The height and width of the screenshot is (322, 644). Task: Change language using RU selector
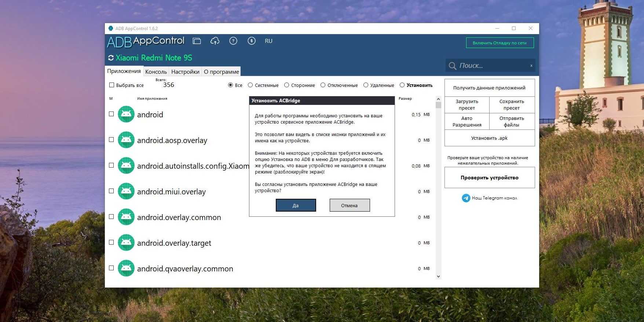click(268, 41)
